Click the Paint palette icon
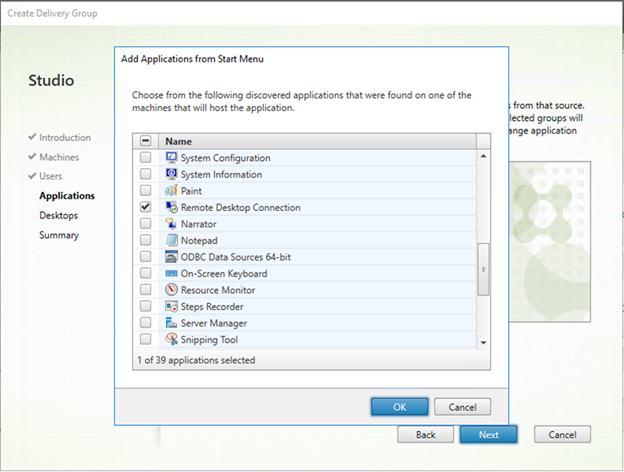Viewport: 624px width, 472px height. tap(171, 191)
